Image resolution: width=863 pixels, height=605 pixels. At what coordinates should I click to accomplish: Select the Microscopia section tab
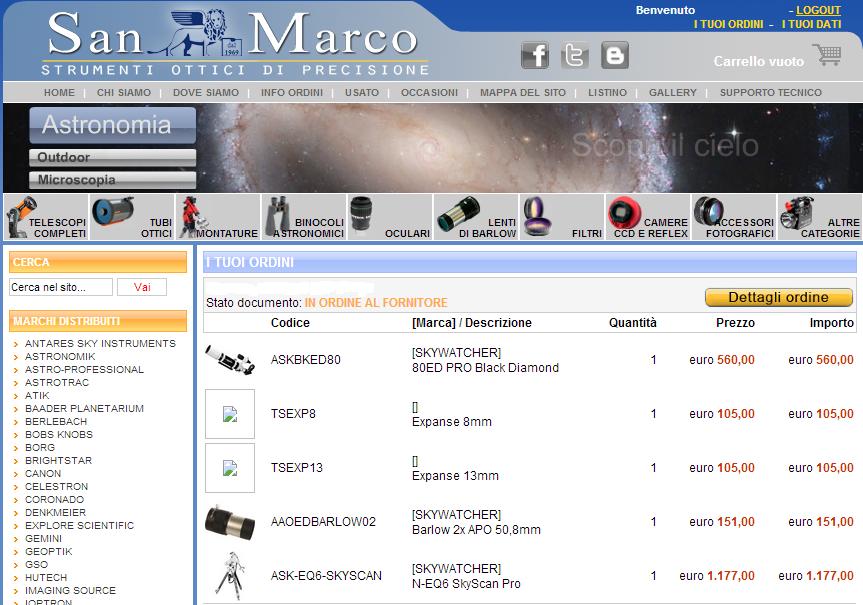(113, 180)
